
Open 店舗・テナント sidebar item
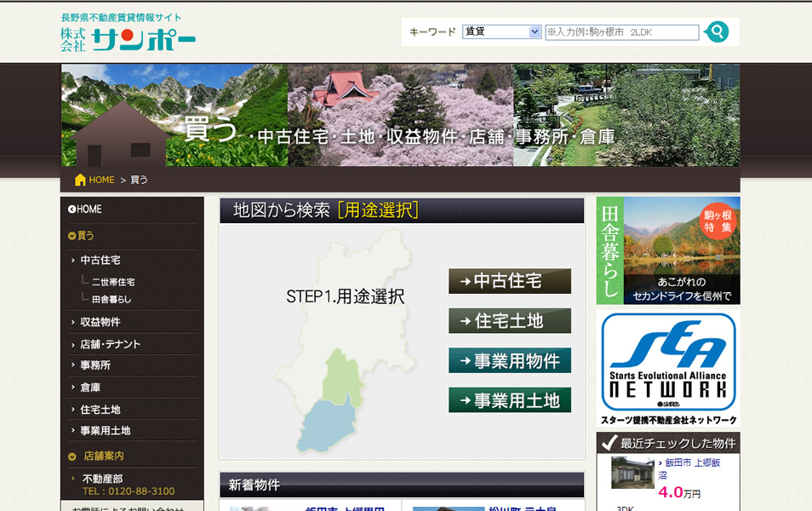click(111, 344)
